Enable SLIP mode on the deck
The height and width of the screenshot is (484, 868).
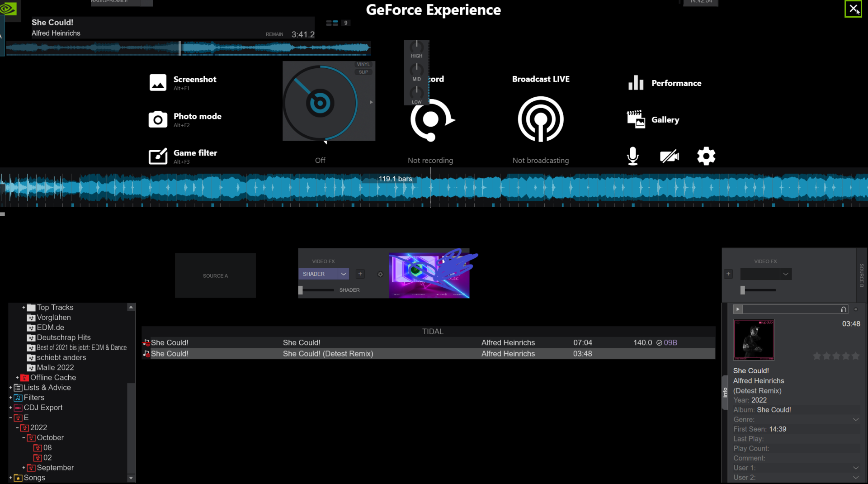click(x=363, y=71)
